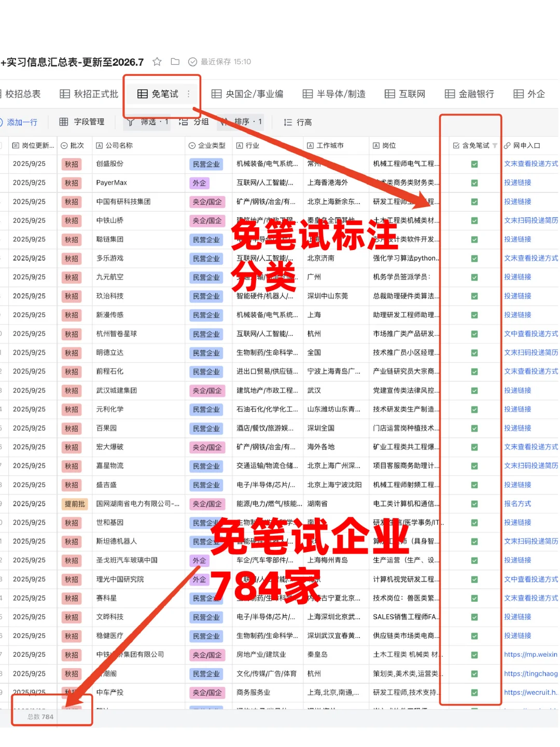Viewport: 560px width, 747px height.
Task: Open 民营企业 tag for 稳健医疗
Action: (206, 636)
